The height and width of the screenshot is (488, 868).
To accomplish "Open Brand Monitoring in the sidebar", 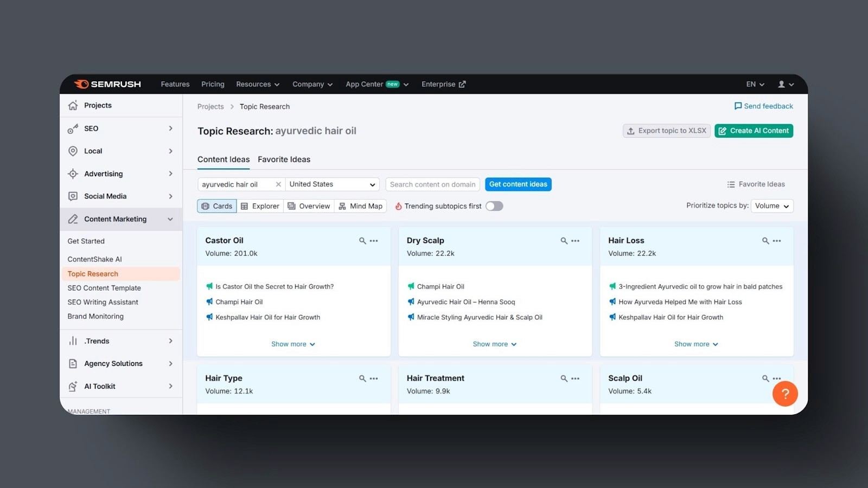I will [x=95, y=316].
